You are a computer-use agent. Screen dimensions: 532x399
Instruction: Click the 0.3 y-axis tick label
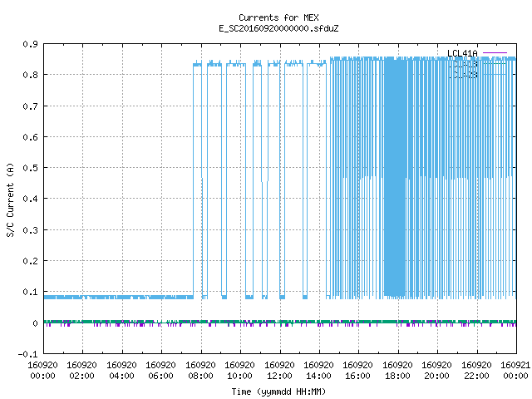pyautogui.click(x=30, y=230)
